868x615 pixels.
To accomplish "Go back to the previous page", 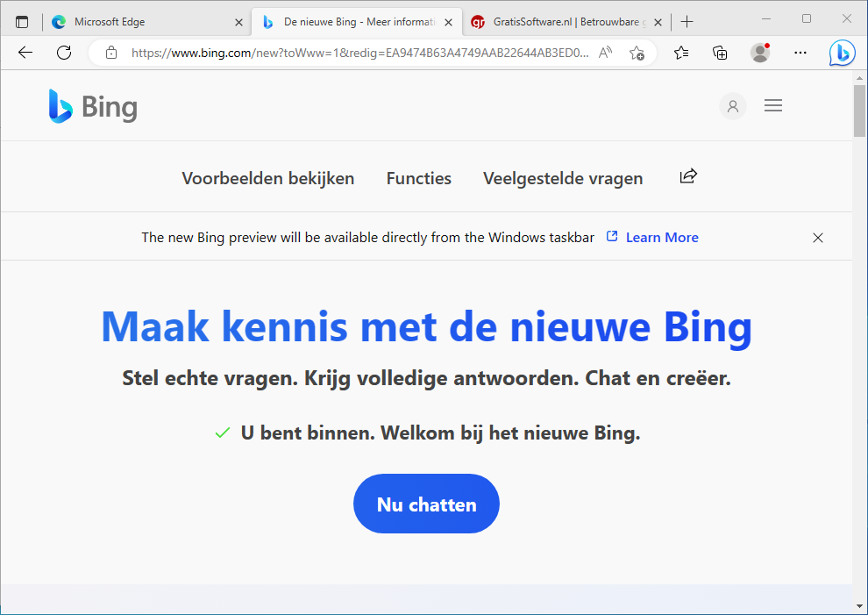I will [25, 53].
